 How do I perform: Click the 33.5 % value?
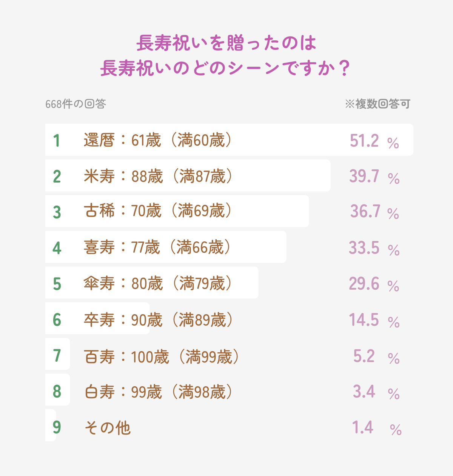374,248
